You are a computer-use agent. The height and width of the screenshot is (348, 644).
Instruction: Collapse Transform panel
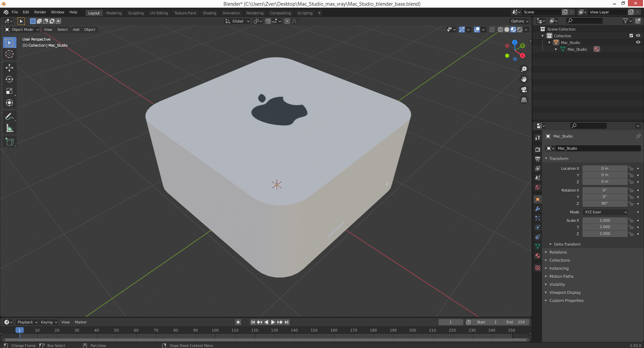coord(558,159)
